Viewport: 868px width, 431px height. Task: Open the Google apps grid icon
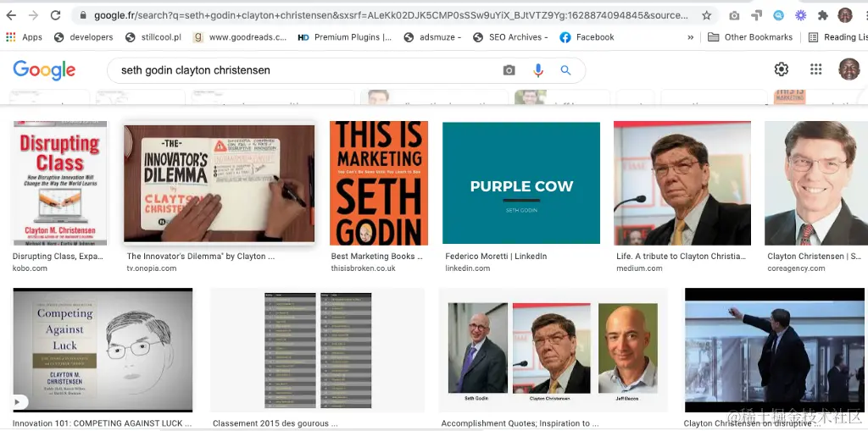point(815,69)
